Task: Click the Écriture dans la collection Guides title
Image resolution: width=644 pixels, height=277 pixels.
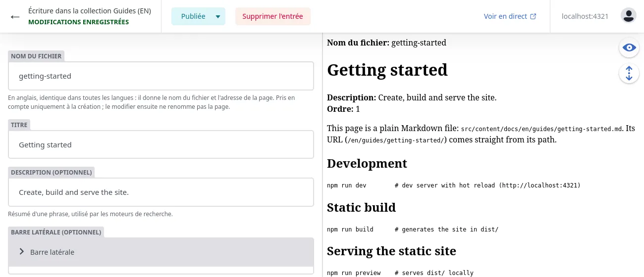Action: coord(90,11)
